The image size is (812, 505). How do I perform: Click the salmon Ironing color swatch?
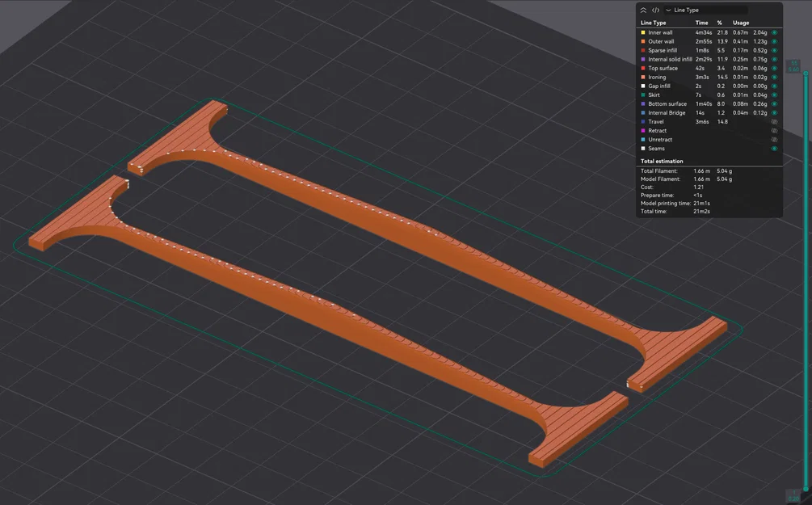point(643,78)
